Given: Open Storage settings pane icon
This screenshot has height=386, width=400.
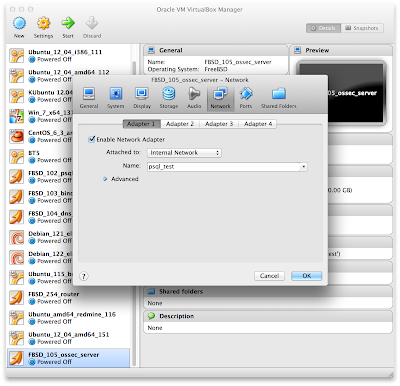Looking at the screenshot, I should (169, 94).
